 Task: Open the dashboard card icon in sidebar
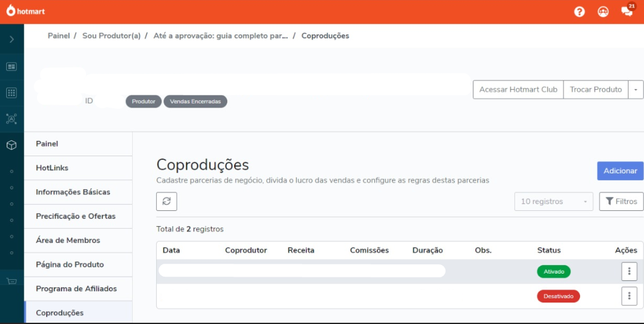(12, 66)
